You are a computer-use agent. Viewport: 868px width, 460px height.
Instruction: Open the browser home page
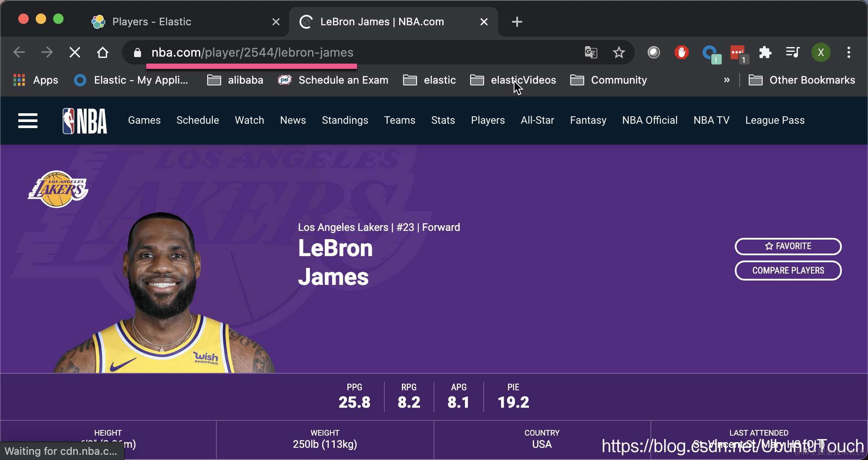pos(103,53)
